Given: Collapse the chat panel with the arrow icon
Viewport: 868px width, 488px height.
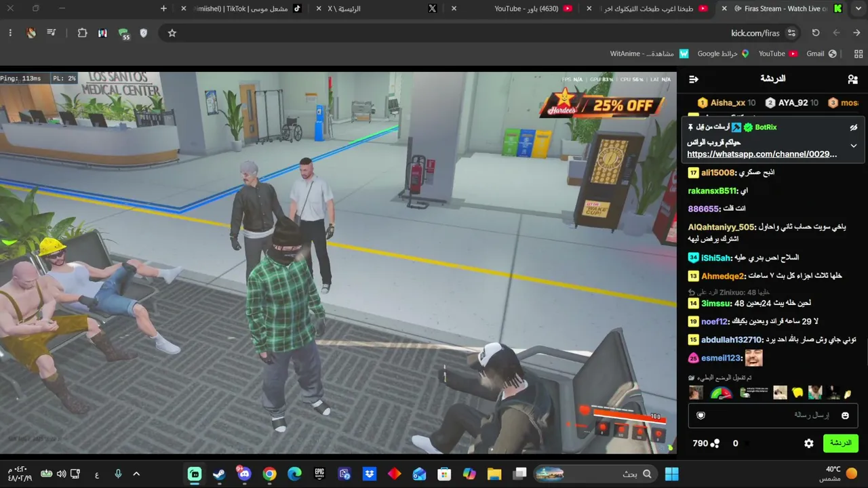Looking at the screenshot, I should click(x=694, y=79).
